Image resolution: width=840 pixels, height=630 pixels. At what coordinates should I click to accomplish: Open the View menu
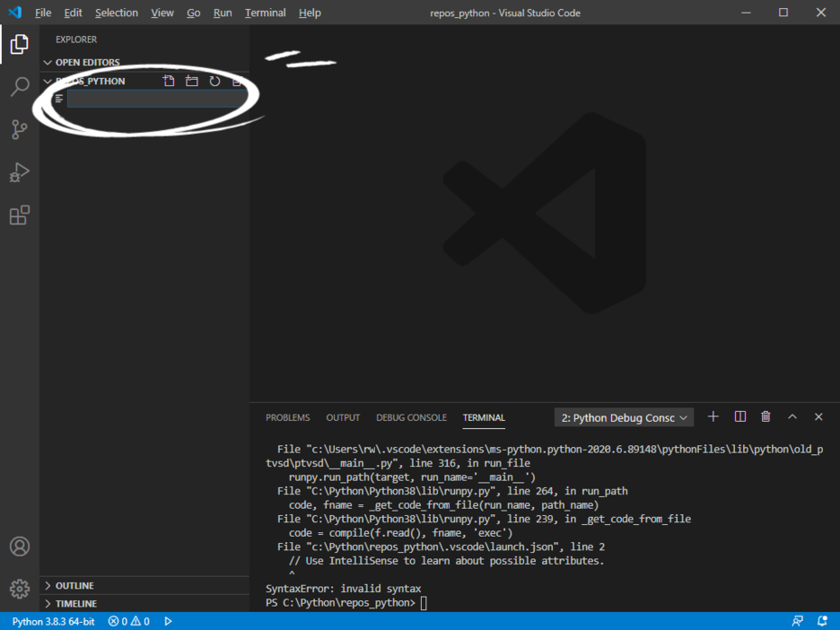pyautogui.click(x=162, y=13)
